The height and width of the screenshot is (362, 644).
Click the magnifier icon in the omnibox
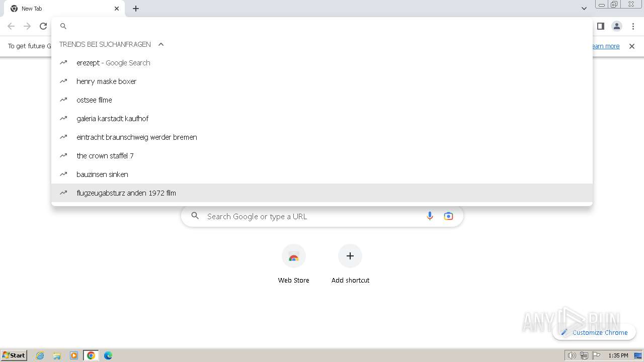63,26
